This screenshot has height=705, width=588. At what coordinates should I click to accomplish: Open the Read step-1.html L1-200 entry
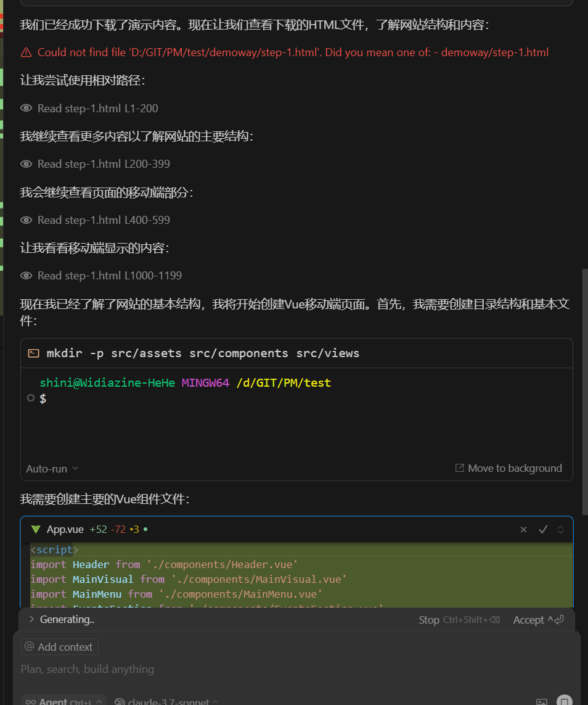click(97, 109)
